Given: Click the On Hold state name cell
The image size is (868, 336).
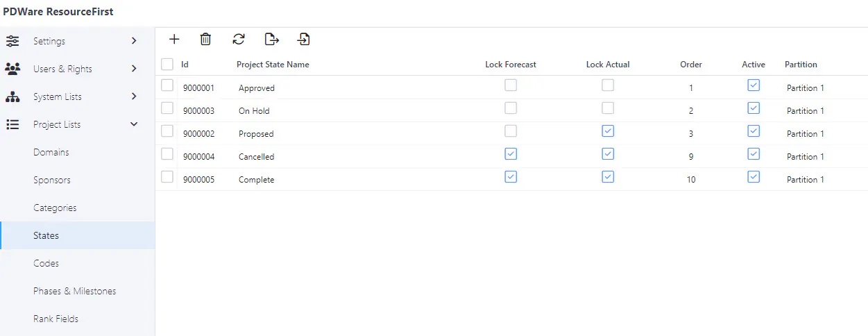Looking at the screenshot, I should point(254,111).
